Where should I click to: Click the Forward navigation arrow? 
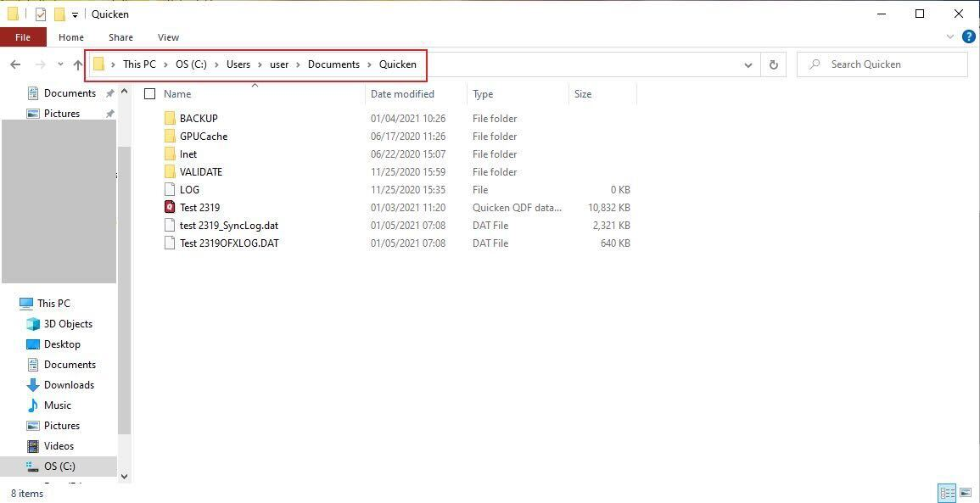[x=40, y=64]
